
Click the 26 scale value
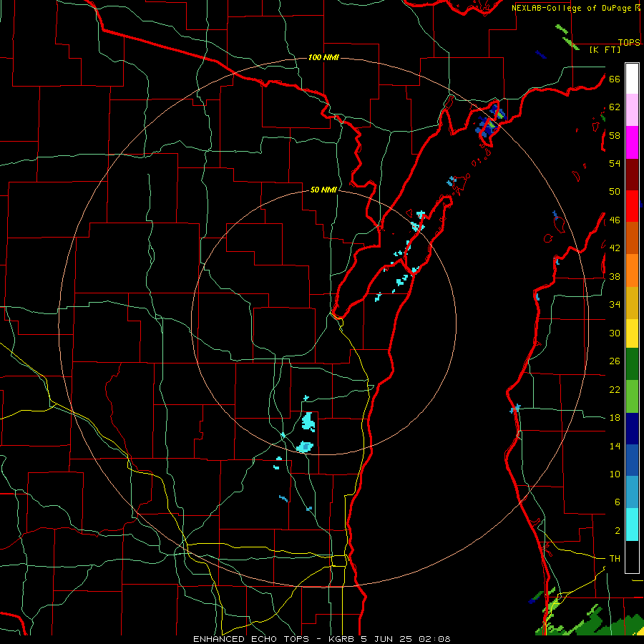(615, 361)
